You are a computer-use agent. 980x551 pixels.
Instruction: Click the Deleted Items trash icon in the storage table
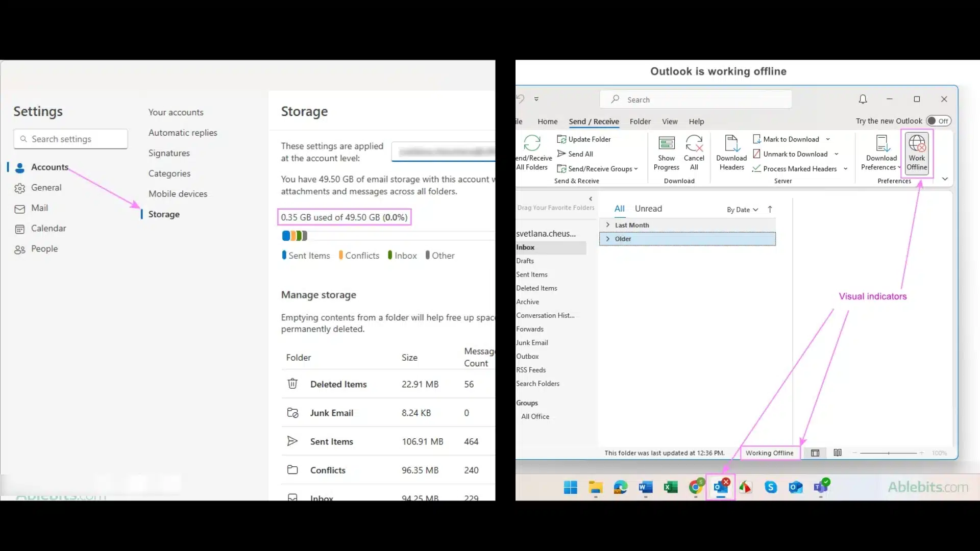[292, 384]
